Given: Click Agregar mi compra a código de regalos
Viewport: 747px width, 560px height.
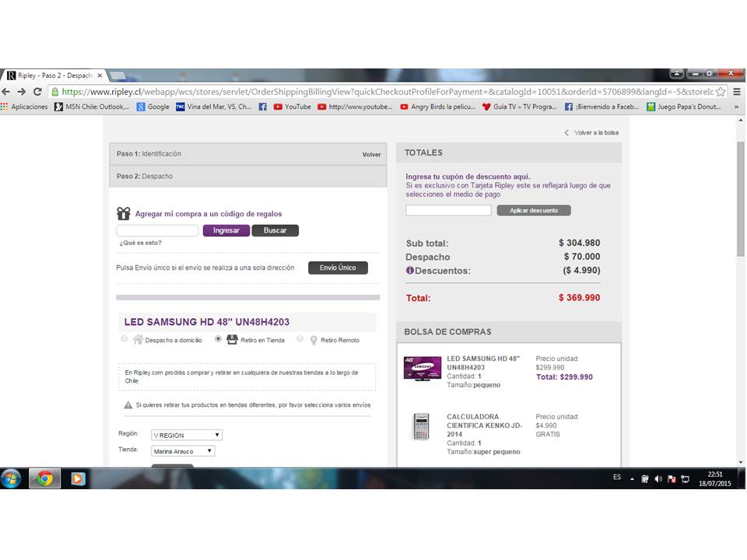Looking at the screenshot, I should tap(209, 214).
